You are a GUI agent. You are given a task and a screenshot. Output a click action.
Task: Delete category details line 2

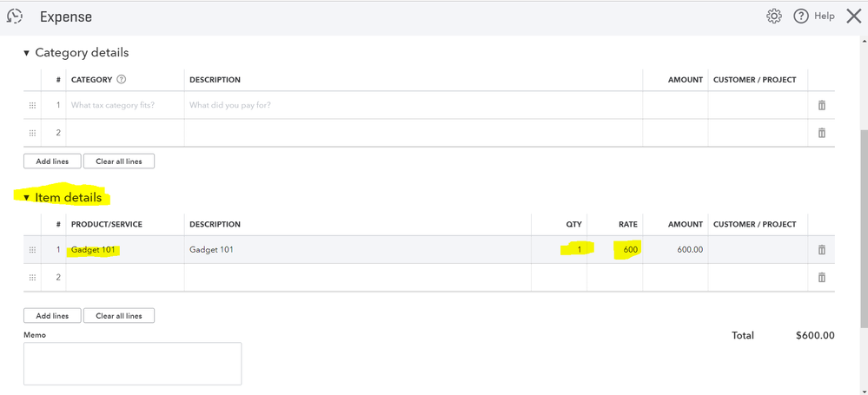pyautogui.click(x=821, y=133)
